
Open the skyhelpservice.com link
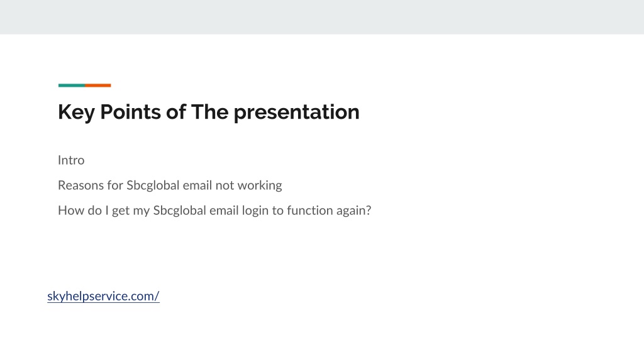(103, 296)
